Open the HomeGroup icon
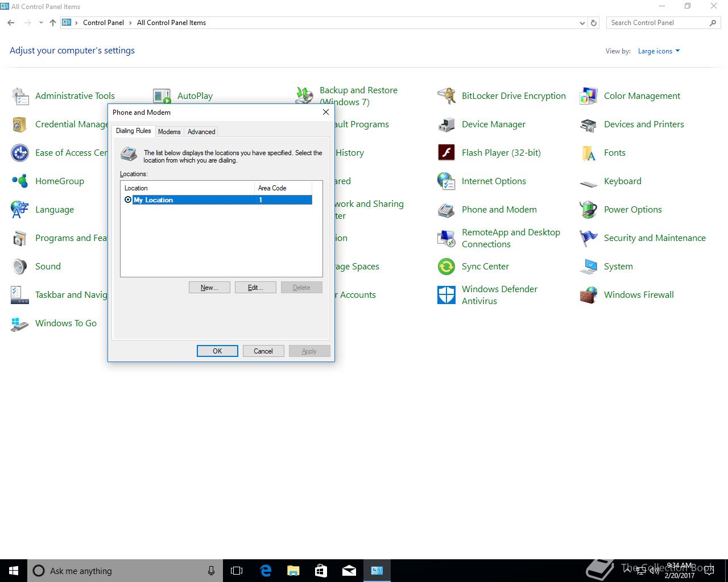The image size is (728, 582). click(20, 181)
